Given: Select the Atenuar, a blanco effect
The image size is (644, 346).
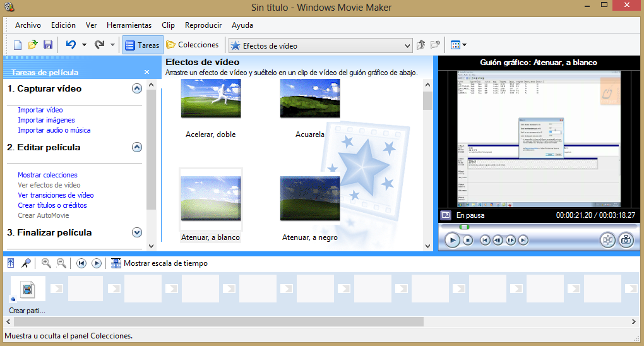Looking at the screenshot, I should [211, 198].
